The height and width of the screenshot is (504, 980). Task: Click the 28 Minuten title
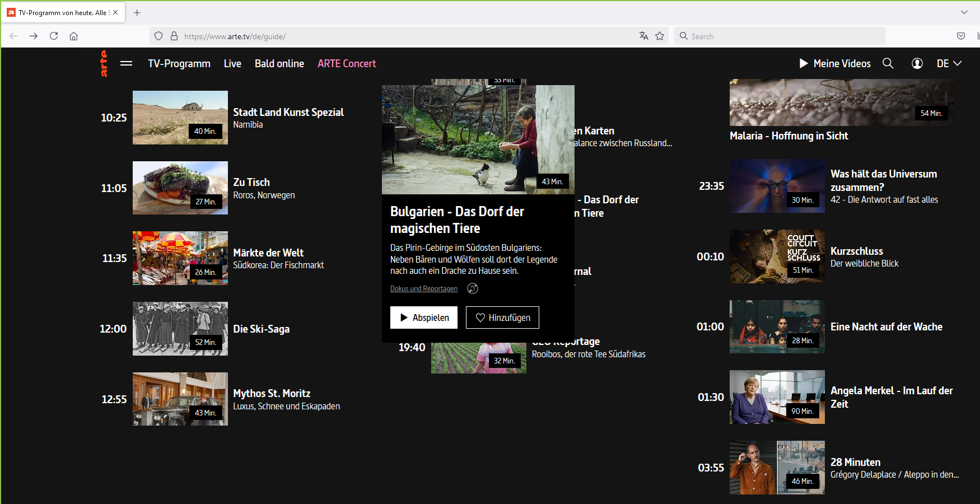coord(856,462)
